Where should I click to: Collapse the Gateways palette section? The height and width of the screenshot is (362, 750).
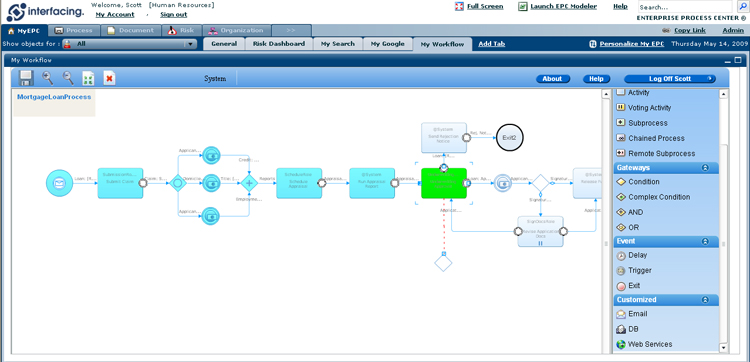[x=705, y=168]
